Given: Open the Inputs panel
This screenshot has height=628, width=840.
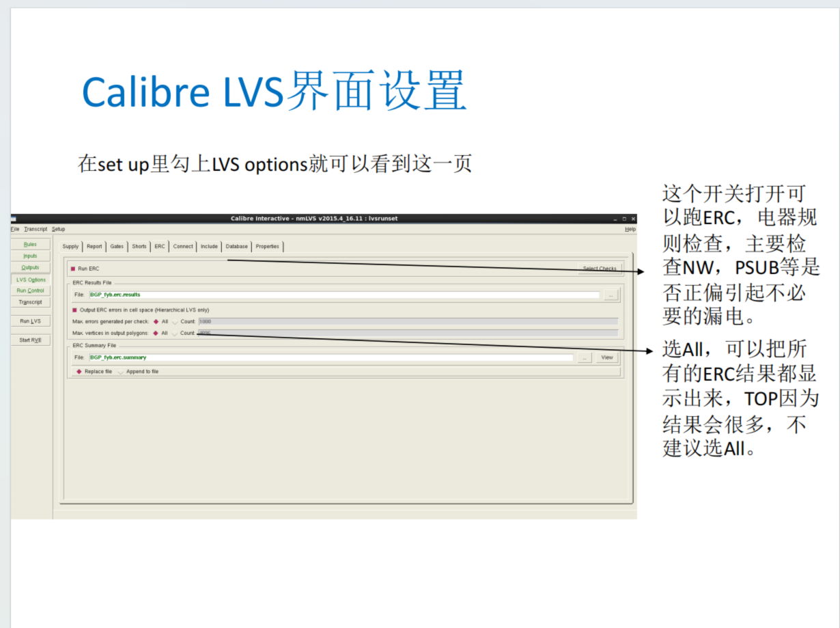Looking at the screenshot, I should (x=30, y=256).
